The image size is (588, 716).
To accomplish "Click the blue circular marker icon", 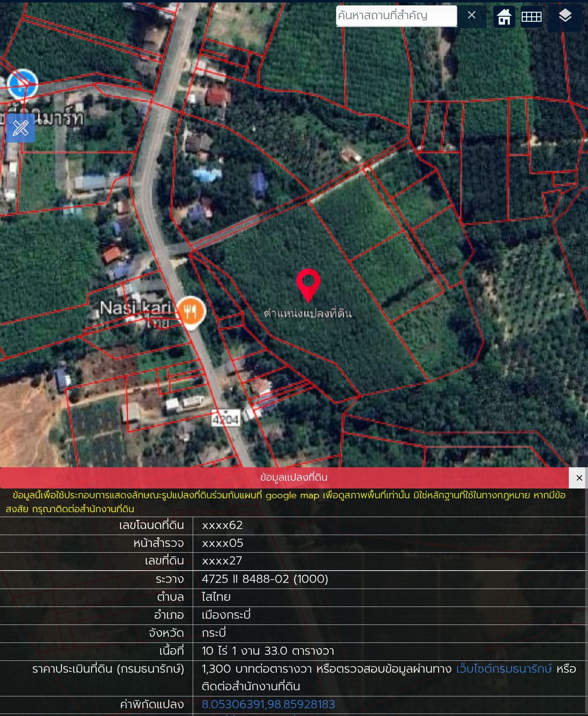I will pyautogui.click(x=23, y=84).
